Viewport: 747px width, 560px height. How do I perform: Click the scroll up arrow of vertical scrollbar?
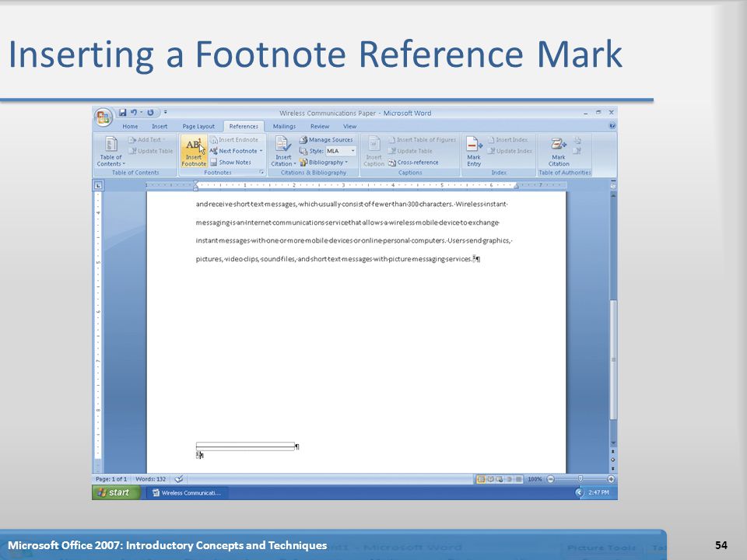click(x=614, y=195)
